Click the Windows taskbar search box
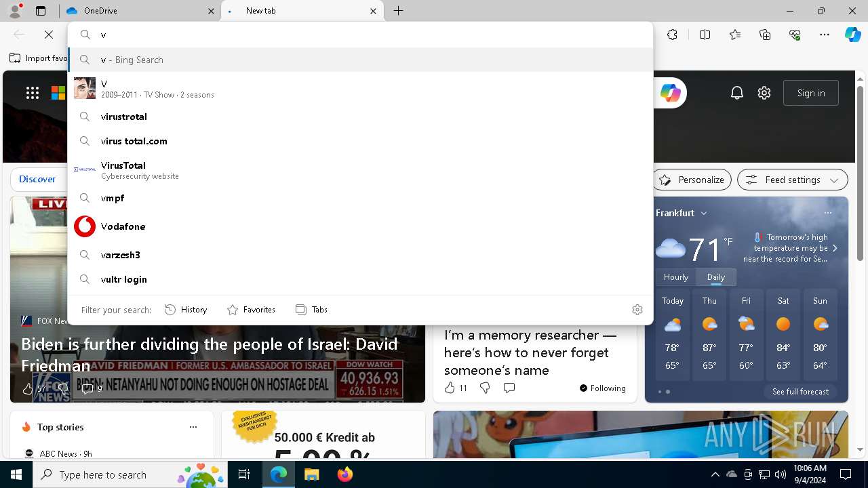868x488 pixels. pos(130,475)
